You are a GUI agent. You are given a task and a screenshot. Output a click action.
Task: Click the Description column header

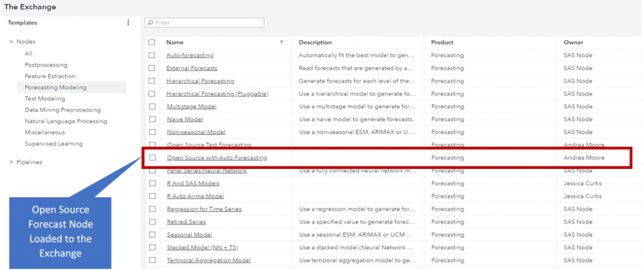tap(315, 43)
